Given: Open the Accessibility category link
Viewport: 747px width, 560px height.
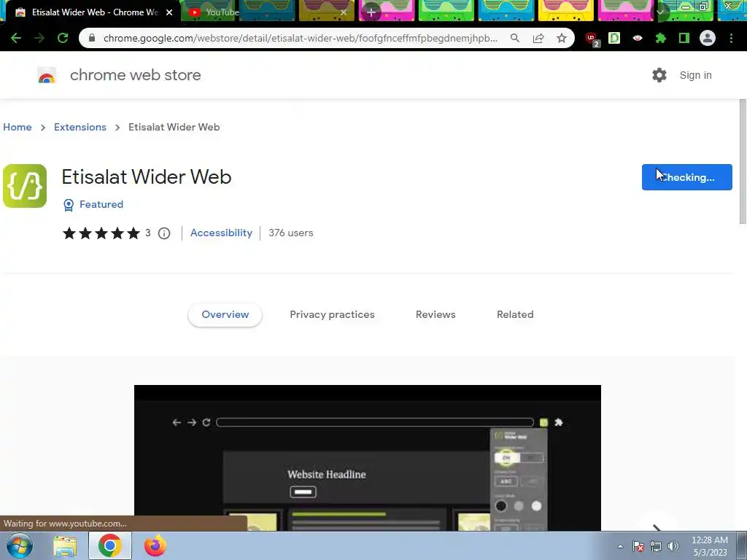Looking at the screenshot, I should coord(221,233).
